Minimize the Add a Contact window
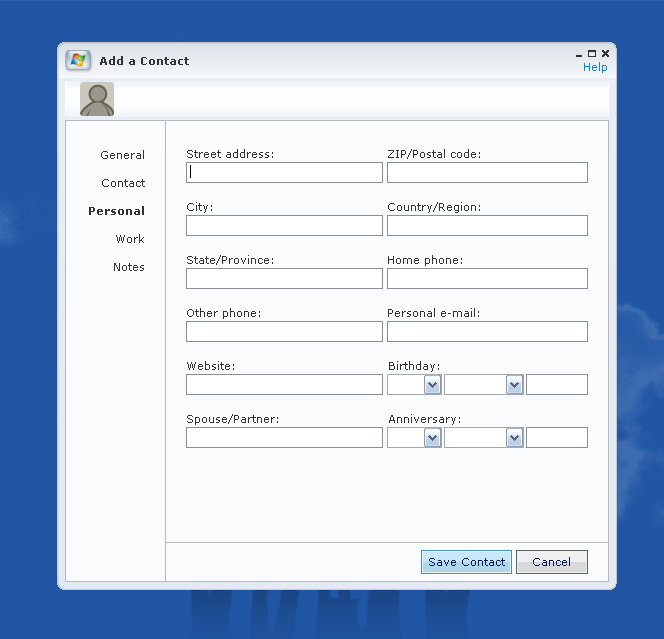664x639 pixels. point(580,54)
